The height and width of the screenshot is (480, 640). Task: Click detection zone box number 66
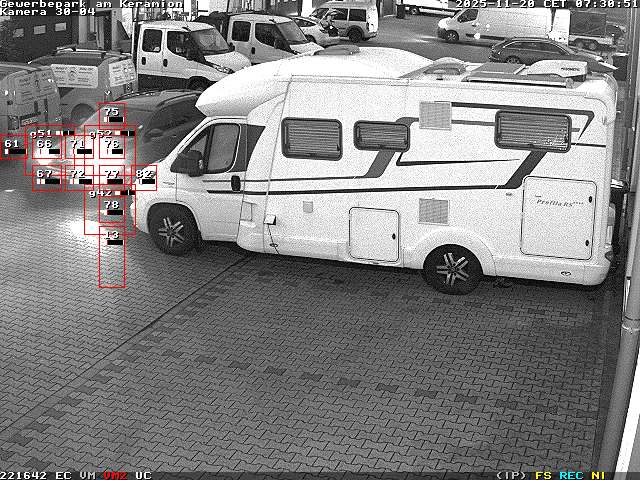[44, 147]
